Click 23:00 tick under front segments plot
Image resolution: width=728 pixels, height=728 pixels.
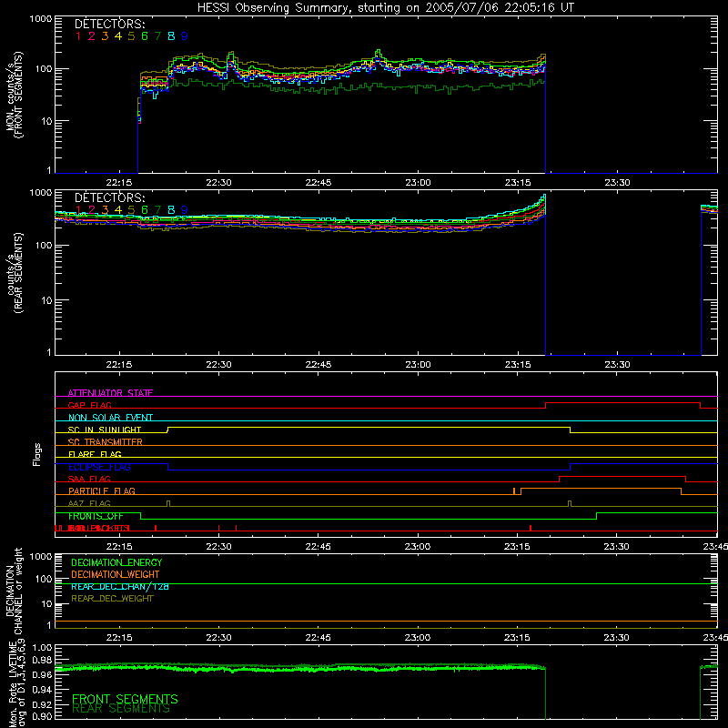(x=418, y=183)
